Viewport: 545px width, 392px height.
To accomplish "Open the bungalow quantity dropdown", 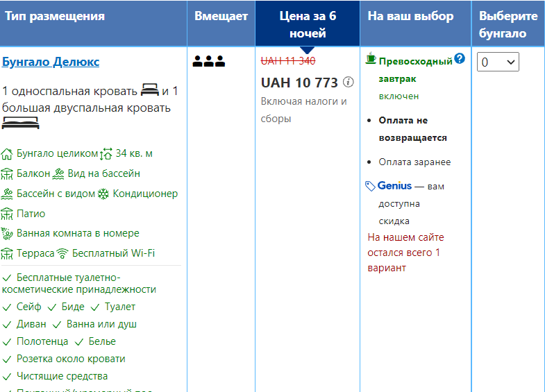I will coord(498,62).
